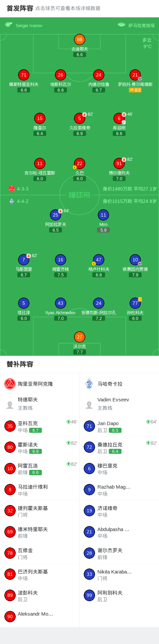Click the Makhachkala blue team crest in substitutes
159x644 pixels.
tap(89, 384)
